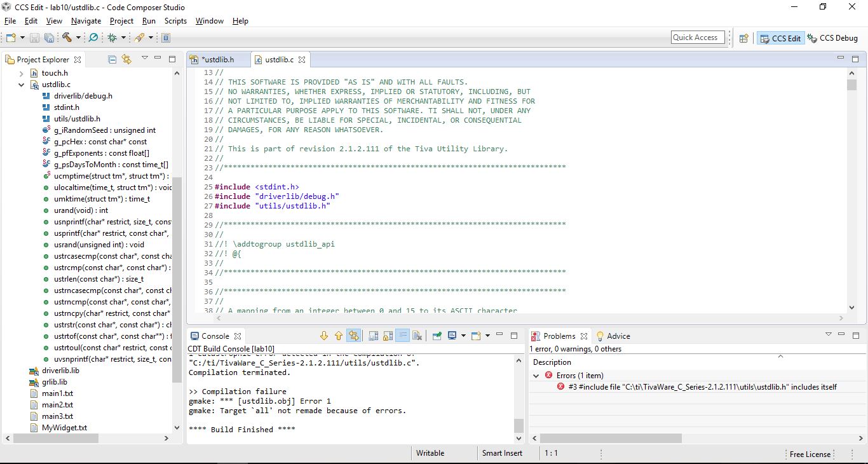
Task: Open the Build hammer dropdown arrow
Action: (x=78, y=38)
